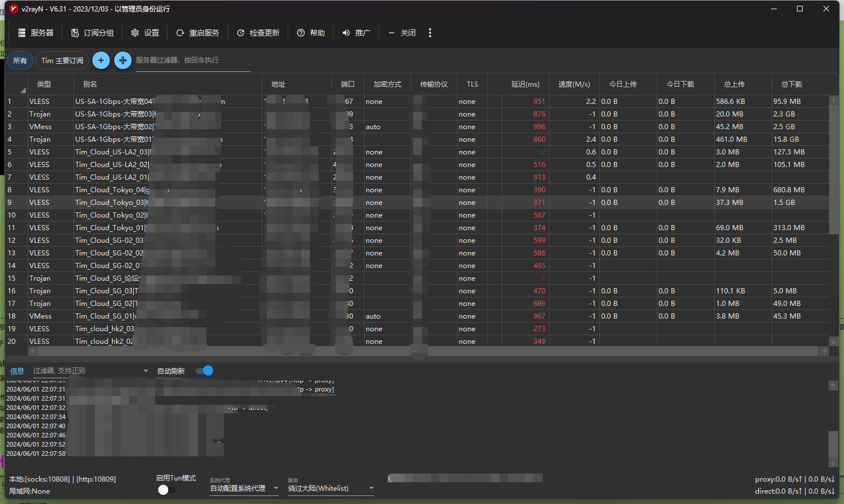Click the select-all corner of the table

tap(16, 84)
